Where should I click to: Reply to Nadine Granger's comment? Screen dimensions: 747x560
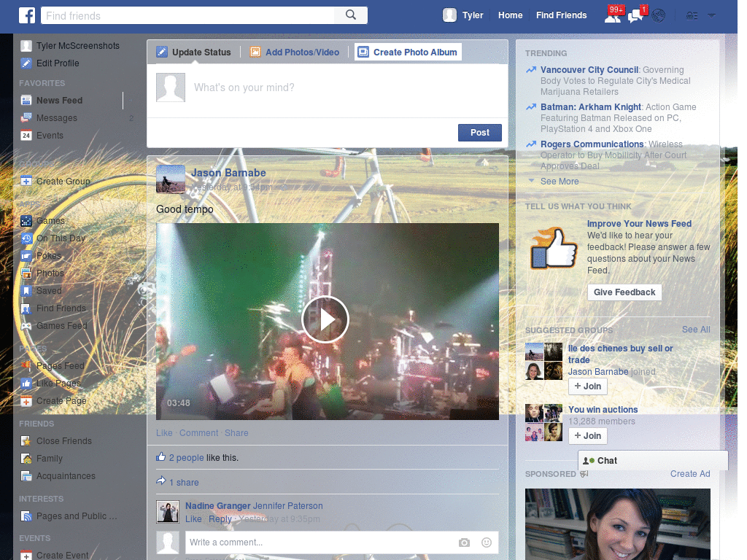click(x=220, y=519)
